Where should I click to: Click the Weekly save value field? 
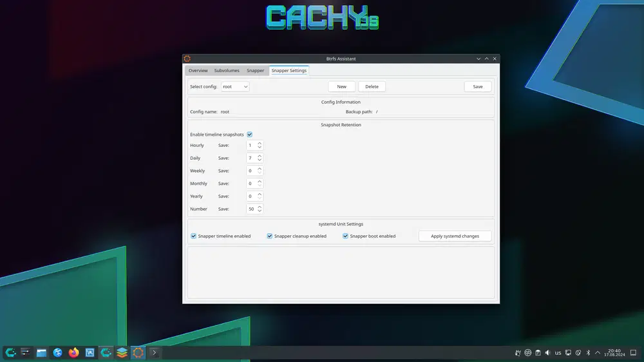tap(251, 171)
